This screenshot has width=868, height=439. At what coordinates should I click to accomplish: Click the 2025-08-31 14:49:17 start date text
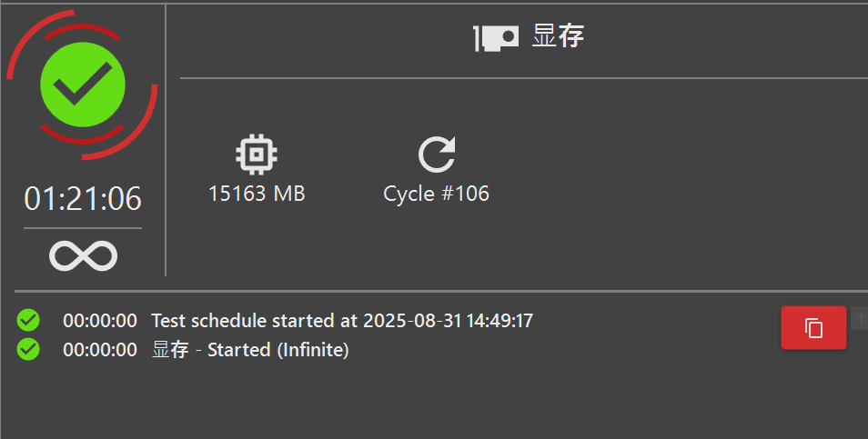pyautogui.click(x=448, y=321)
